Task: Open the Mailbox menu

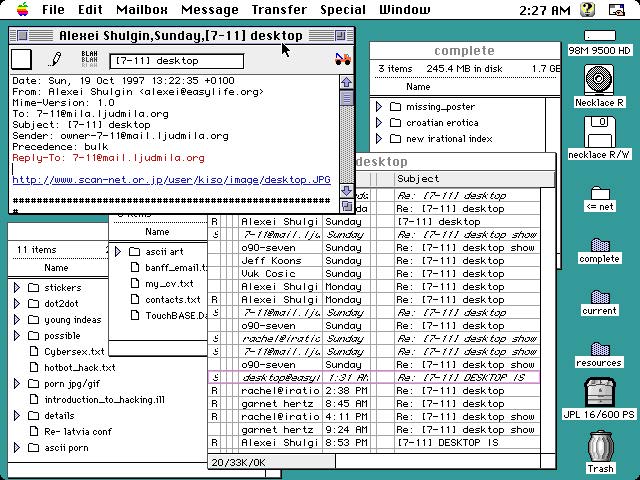Action: (141, 10)
